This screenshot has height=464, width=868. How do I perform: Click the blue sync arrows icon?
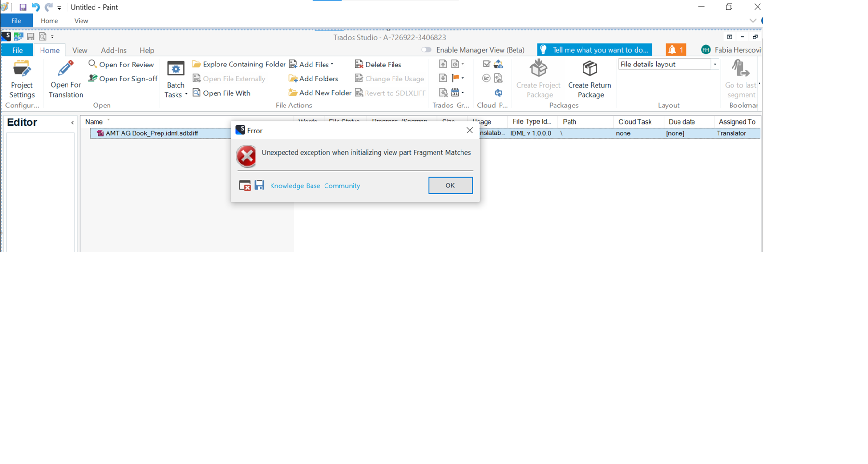point(499,93)
